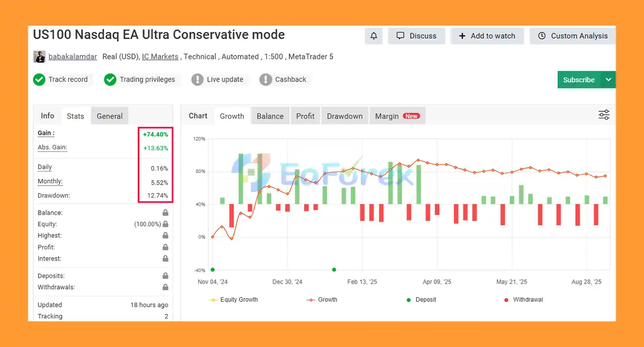The width and height of the screenshot is (644, 347).
Task: Click the Balance lock icon
Action: point(165,213)
